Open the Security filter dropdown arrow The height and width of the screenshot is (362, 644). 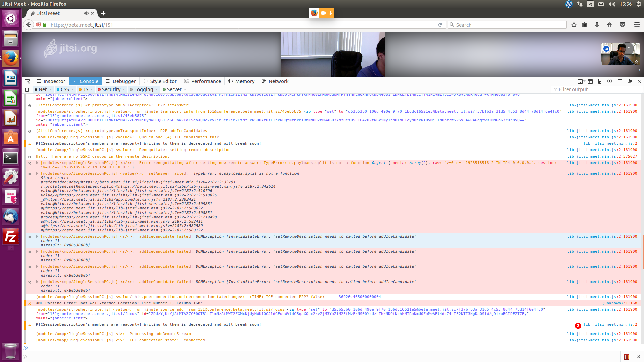tap(124, 89)
